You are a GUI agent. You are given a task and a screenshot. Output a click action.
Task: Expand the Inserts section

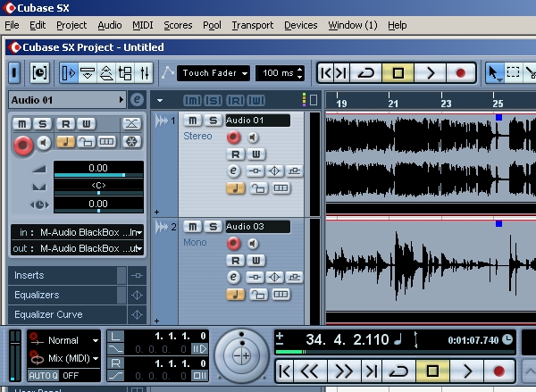click(67, 275)
